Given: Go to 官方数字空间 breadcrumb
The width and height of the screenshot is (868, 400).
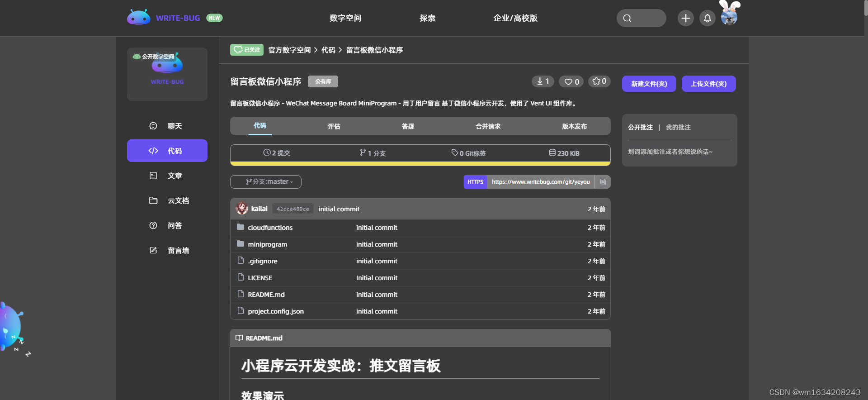Looking at the screenshot, I should (x=290, y=50).
